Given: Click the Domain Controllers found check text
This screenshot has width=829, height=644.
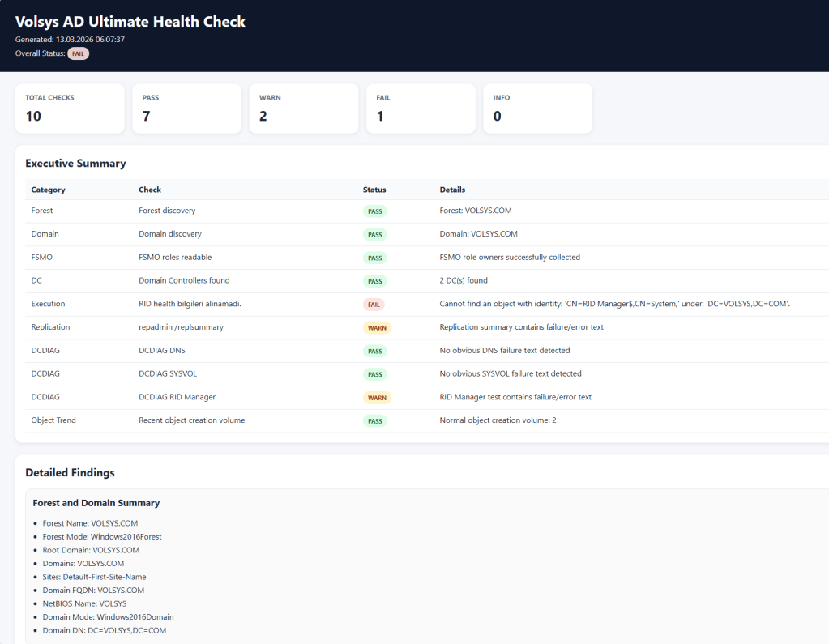Looking at the screenshot, I should [184, 280].
